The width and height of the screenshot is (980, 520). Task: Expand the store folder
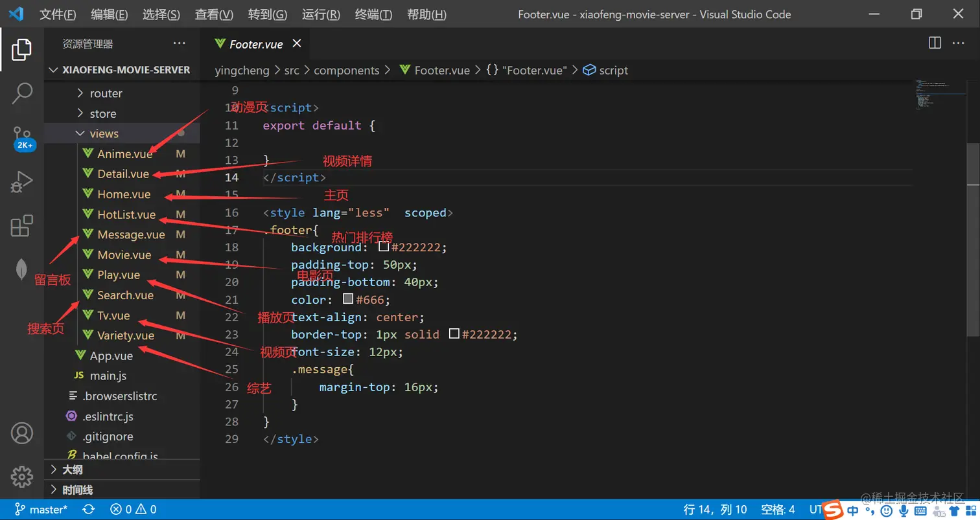(122, 113)
